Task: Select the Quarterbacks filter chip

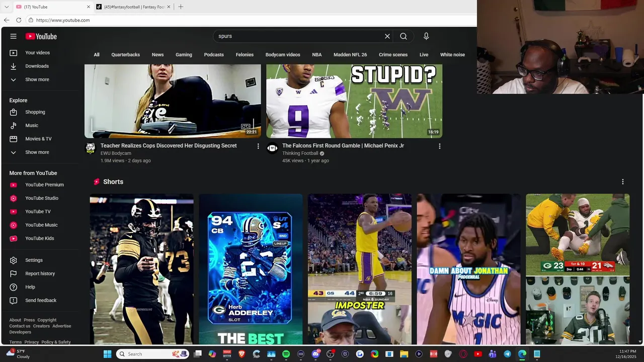Action: point(126,55)
